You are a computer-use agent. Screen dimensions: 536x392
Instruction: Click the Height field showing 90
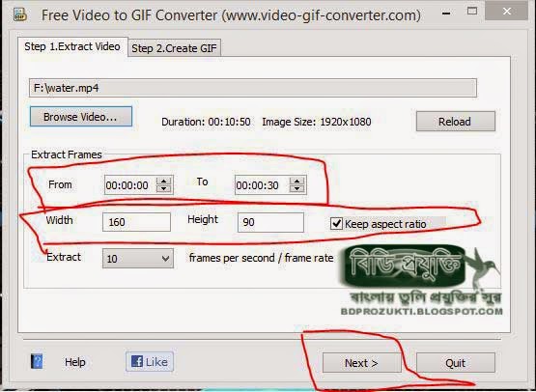click(x=270, y=222)
